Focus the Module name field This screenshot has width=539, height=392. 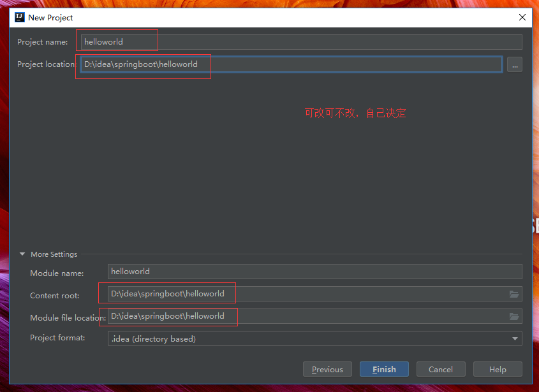(315, 272)
